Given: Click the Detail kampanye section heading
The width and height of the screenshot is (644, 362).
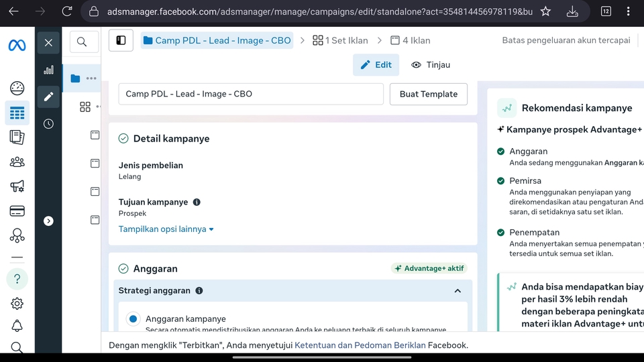Looking at the screenshot, I should 171,139.
